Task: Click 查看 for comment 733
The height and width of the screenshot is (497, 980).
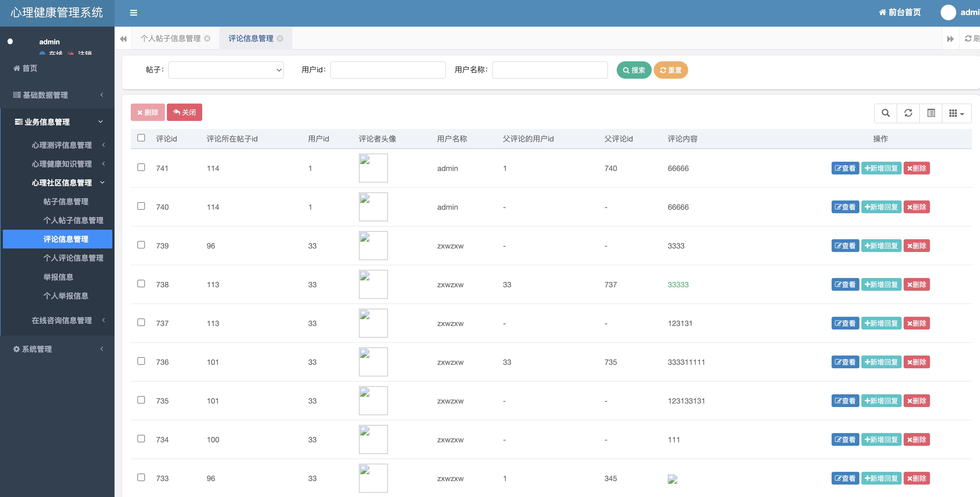Action: pos(845,479)
